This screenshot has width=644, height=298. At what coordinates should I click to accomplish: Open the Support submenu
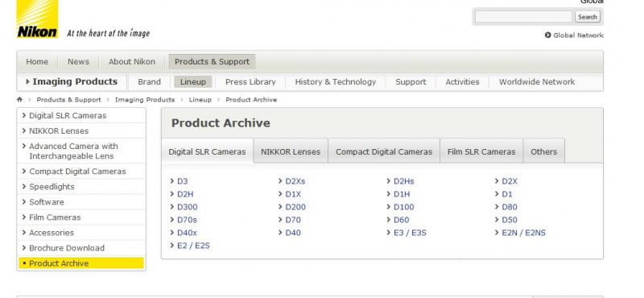pyautogui.click(x=411, y=82)
